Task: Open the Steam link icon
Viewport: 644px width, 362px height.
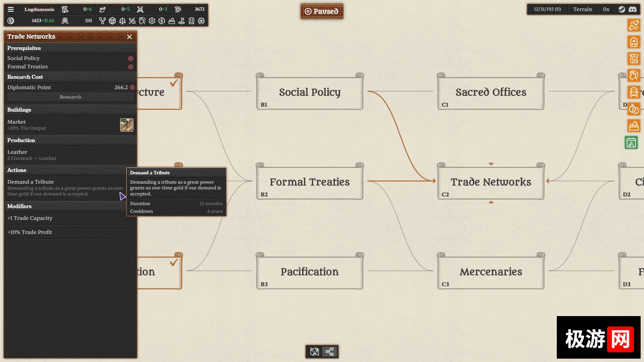Action: tap(622, 9)
